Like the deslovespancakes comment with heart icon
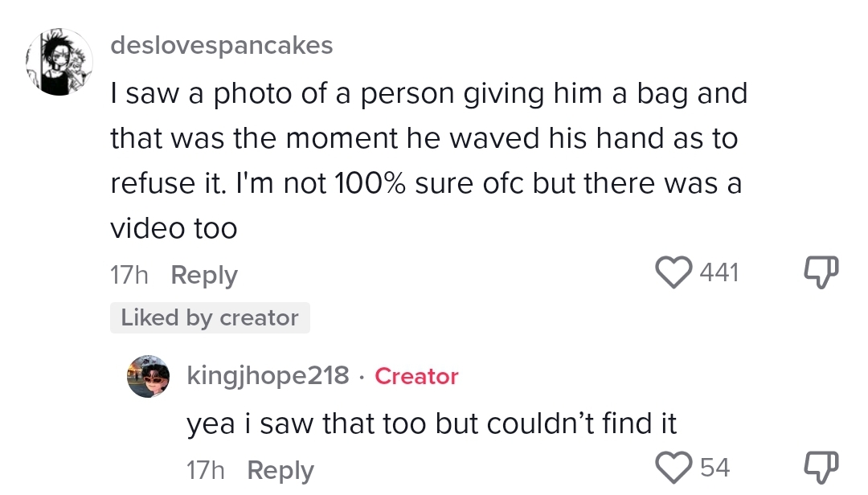The height and width of the screenshot is (495, 868). click(x=676, y=273)
